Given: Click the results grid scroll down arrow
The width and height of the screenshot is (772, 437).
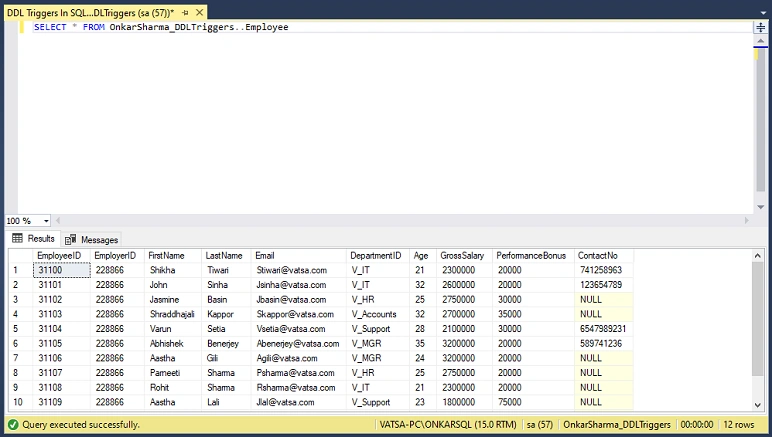Looking at the screenshot, I should coord(758,405).
